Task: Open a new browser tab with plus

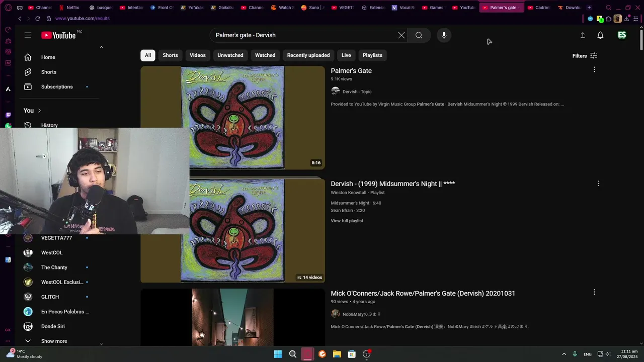Action: coord(589,8)
